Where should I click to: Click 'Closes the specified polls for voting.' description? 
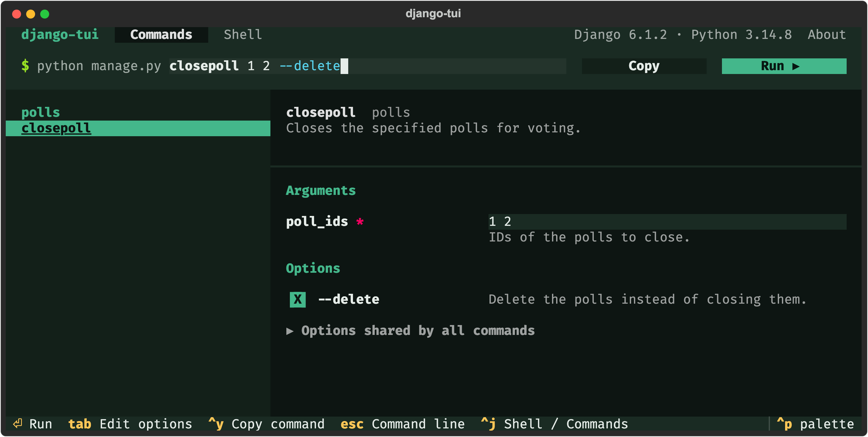434,128
